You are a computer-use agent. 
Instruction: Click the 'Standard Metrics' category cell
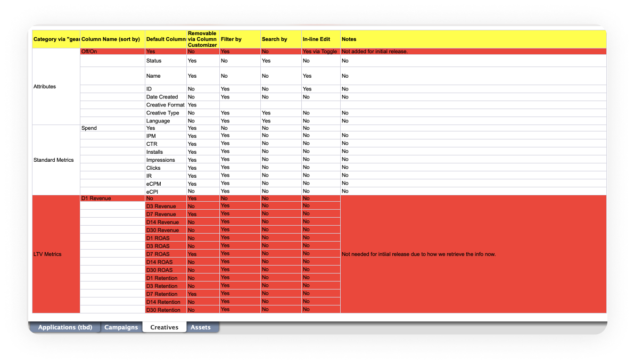click(x=56, y=160)
